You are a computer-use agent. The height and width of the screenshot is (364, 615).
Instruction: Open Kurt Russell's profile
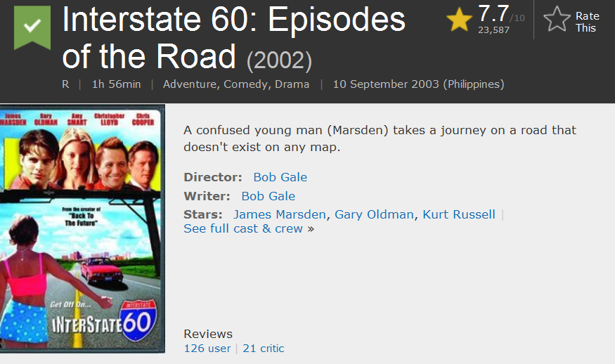(x=459, y=214)
